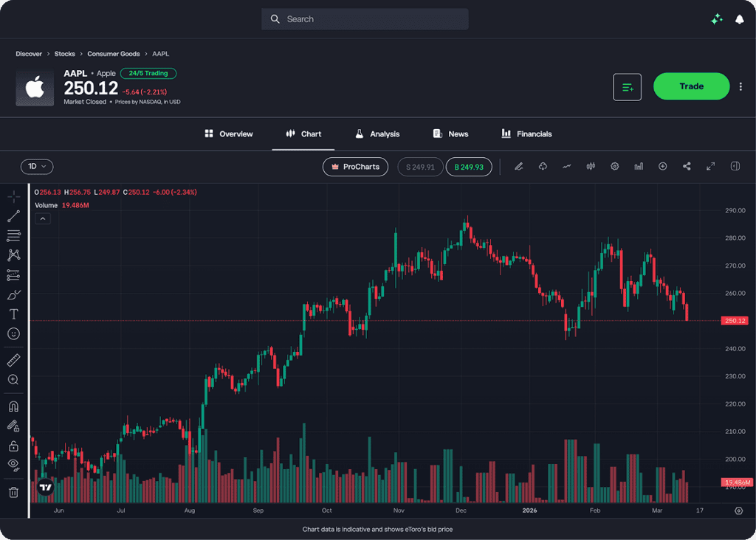Pick the ruler measure tool

[13, 360]
